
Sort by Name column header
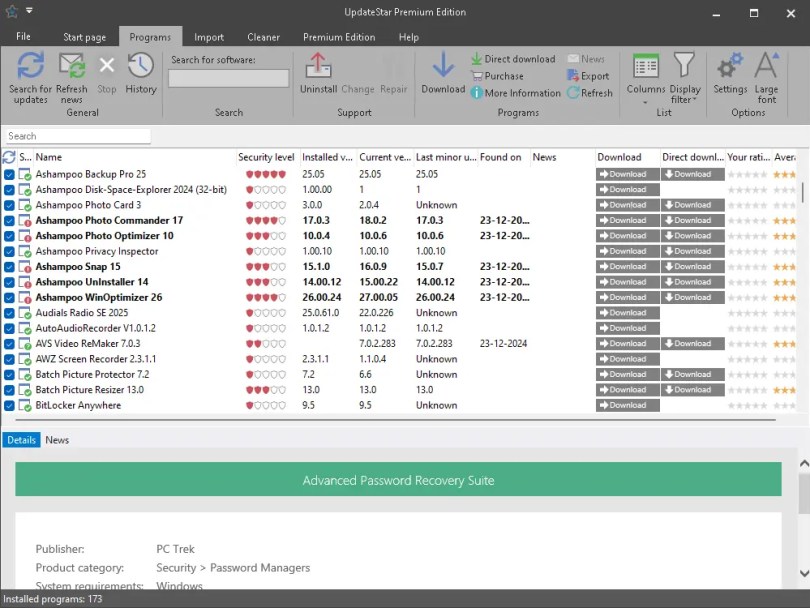click(x=134, y=157)
